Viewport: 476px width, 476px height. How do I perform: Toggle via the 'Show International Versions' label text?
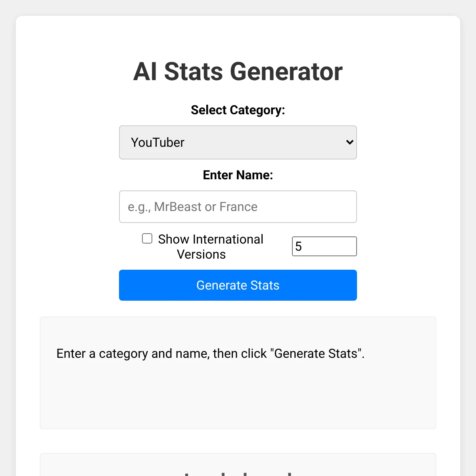click(x=210, y=246)
